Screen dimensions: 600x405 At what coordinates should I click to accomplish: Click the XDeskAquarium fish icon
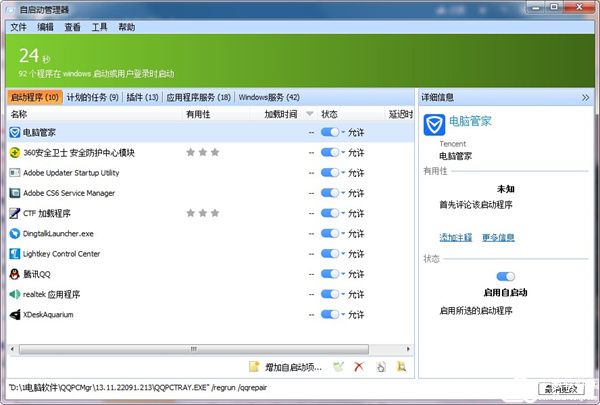click(15, 315)
